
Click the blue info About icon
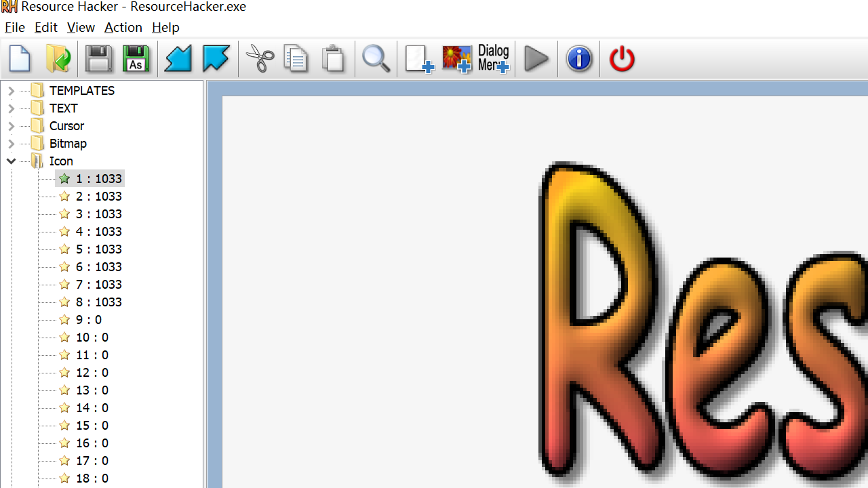click(579, 59)
